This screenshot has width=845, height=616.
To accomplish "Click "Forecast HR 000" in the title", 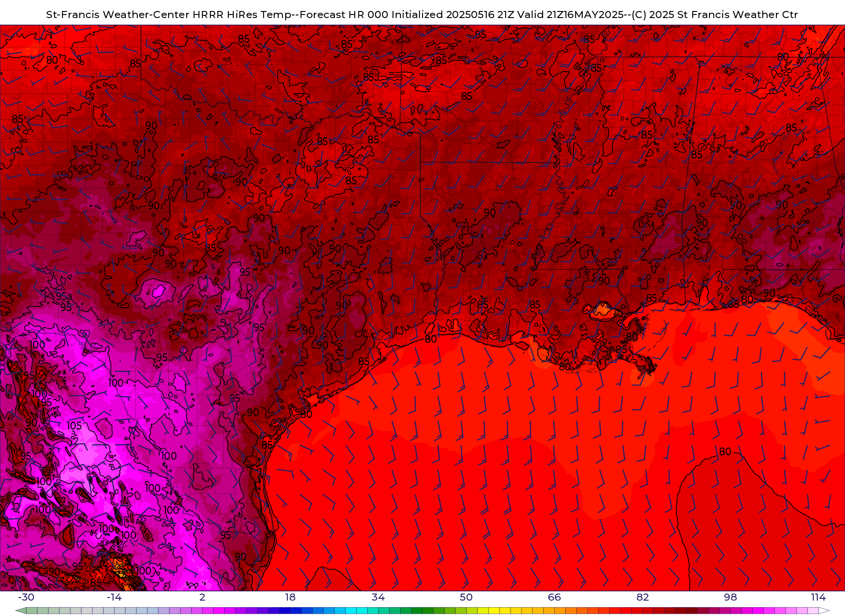I will (344, 15).
